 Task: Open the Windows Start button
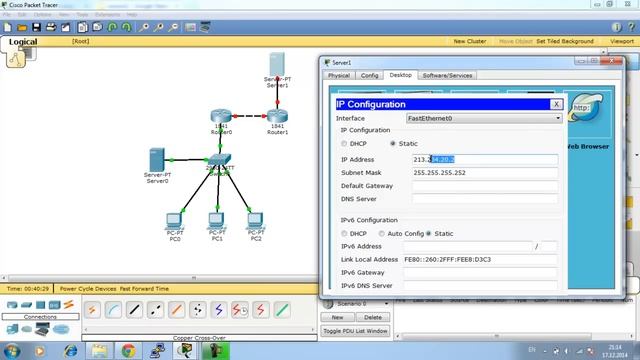(x=12, y=351)
